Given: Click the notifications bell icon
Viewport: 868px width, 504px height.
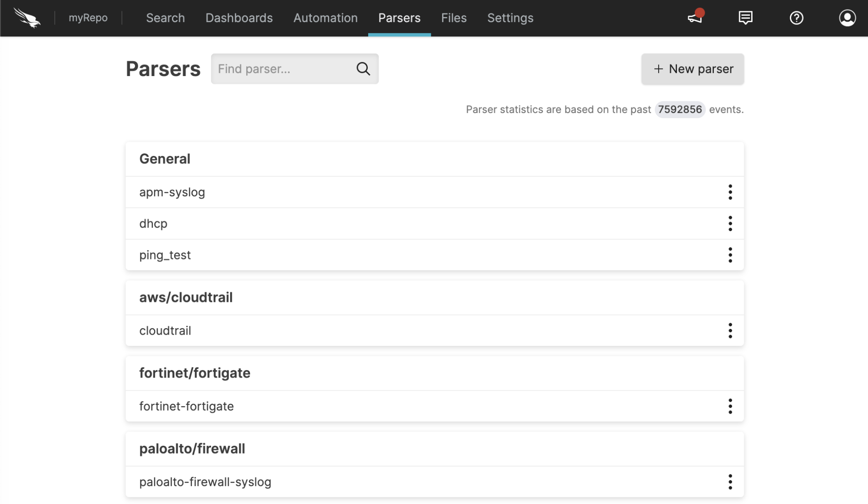Looking at the screenshot, I should pyautogui.click(x=694, y=17).
